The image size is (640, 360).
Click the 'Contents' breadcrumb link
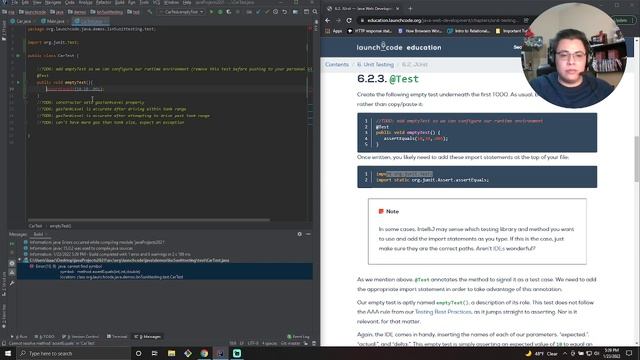pyautogui.click(x=337, y=64)
